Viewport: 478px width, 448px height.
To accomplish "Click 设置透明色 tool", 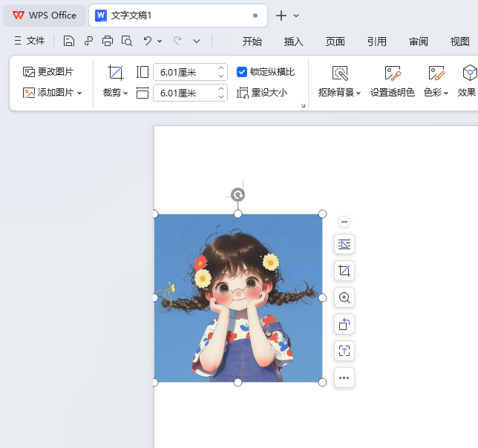I will pyautogui.click(x=393, y=82).
